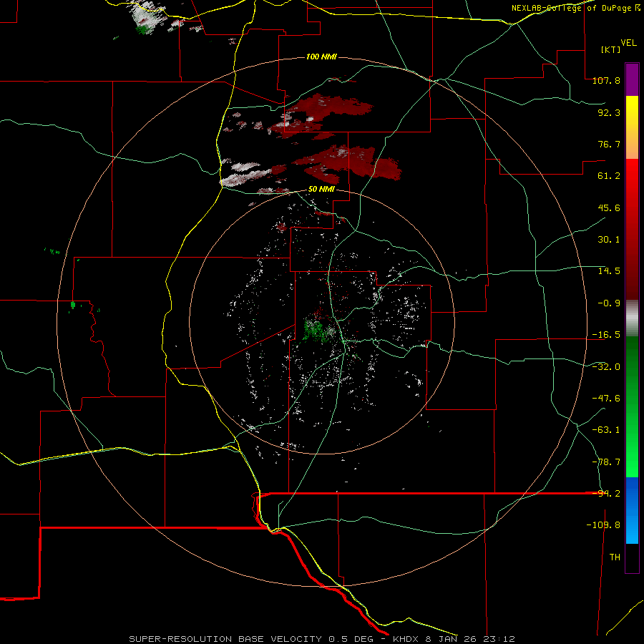Click the -109.8 velocity scale value
Viewport: 644px width, 644px height.
[603, 525]
